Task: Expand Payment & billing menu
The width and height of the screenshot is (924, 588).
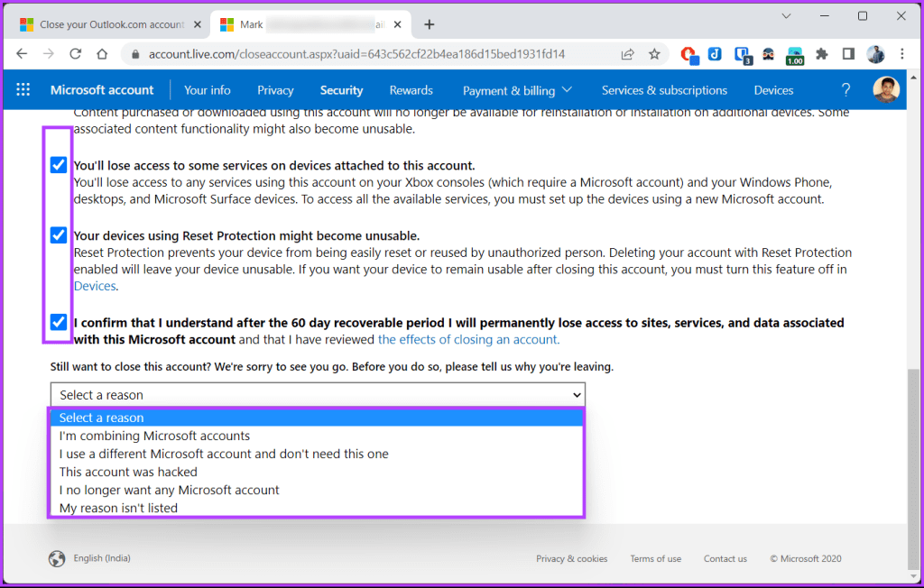Action: [517, 90]
